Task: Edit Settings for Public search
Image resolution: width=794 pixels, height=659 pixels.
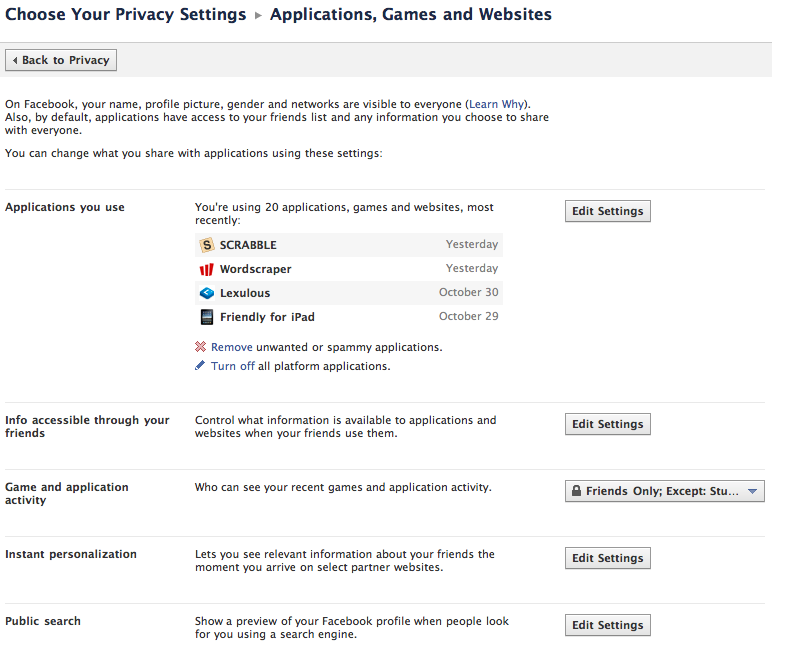Action: [x=607, y=625]
